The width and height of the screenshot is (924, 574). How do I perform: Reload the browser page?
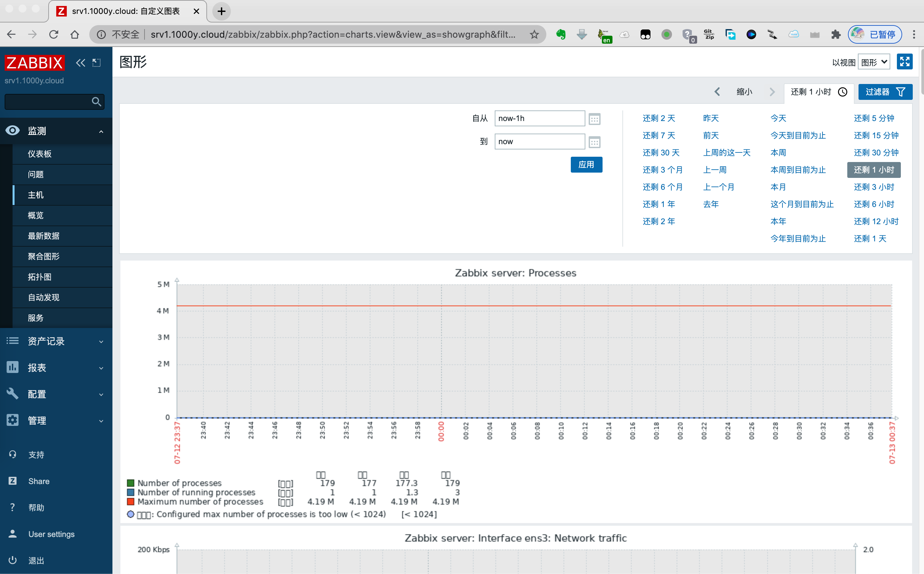coord(54,34)
